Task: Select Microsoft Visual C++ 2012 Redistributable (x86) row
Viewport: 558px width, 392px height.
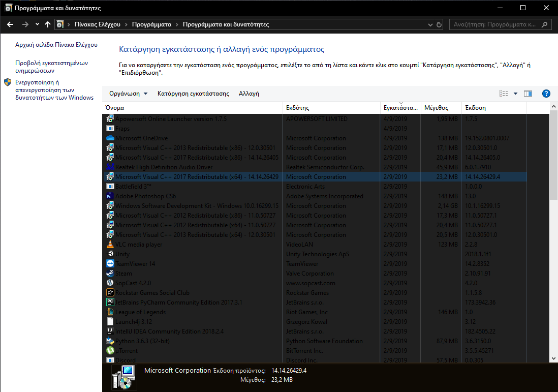Action: (315, 216)
